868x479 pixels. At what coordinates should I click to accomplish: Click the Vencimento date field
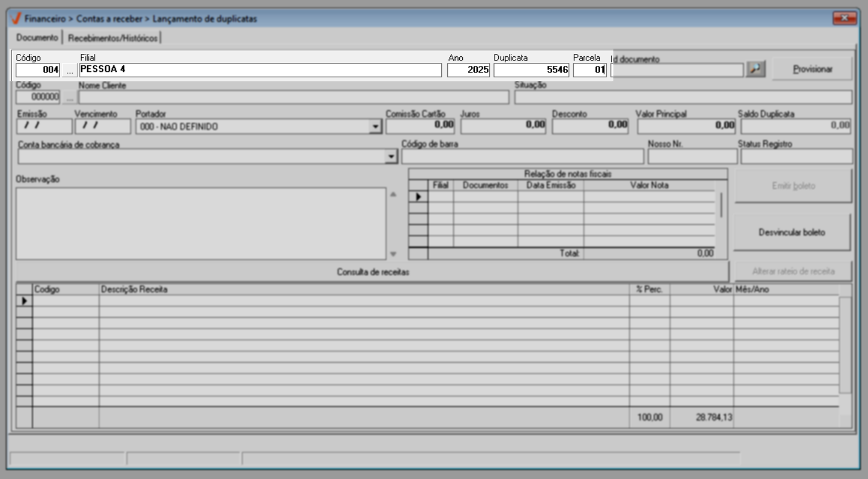[103, 126]
